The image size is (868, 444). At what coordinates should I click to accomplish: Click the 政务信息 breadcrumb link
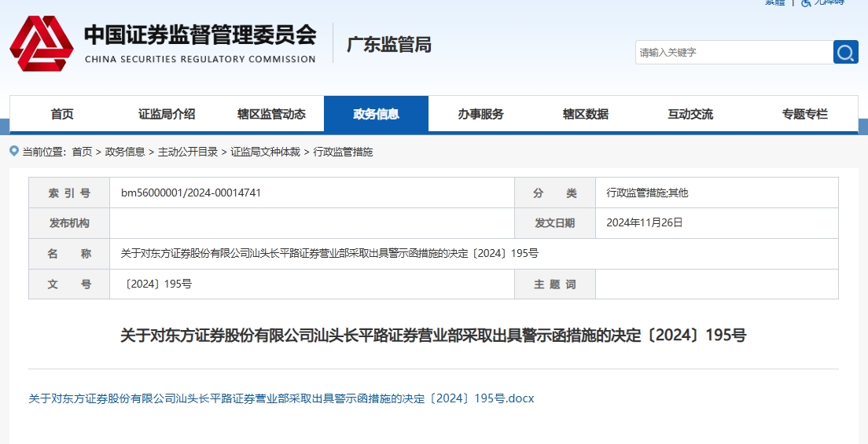[125, 152]
